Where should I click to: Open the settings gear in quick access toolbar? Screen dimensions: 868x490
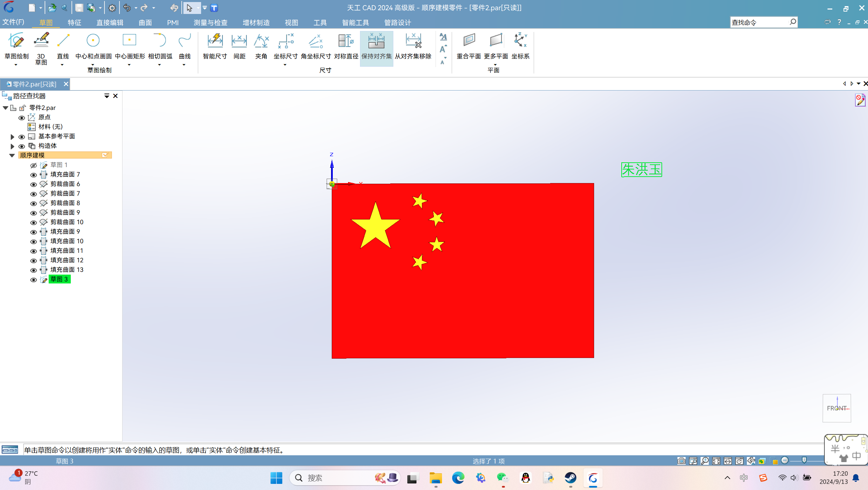click(112, 8)
